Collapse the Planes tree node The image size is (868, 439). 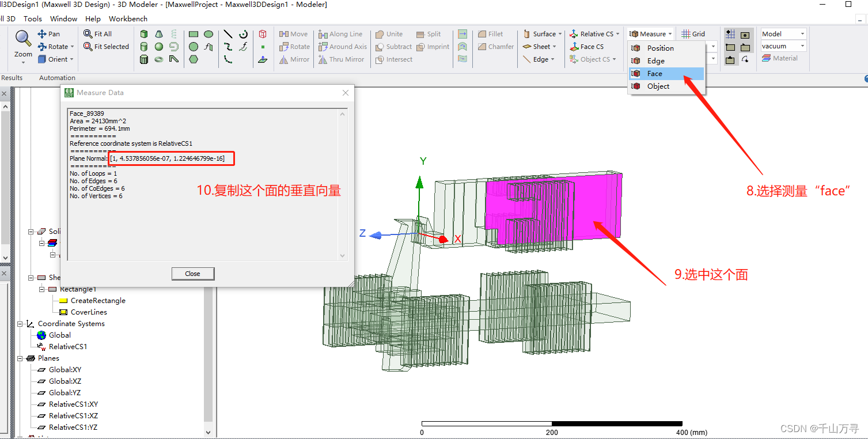(20, 358)
